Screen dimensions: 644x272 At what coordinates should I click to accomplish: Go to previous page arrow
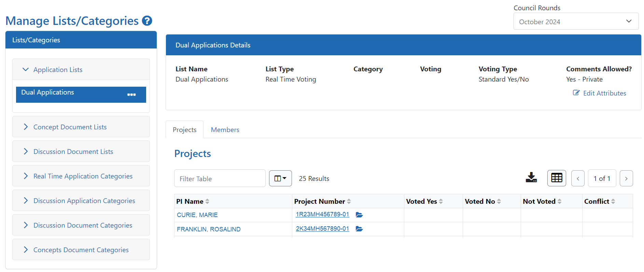[x=578, y=178]
